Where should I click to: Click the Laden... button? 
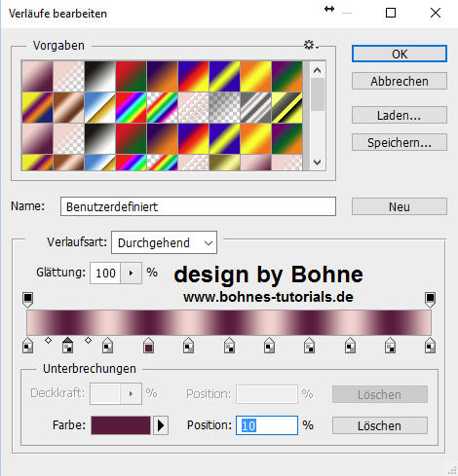tap(400, 115)
